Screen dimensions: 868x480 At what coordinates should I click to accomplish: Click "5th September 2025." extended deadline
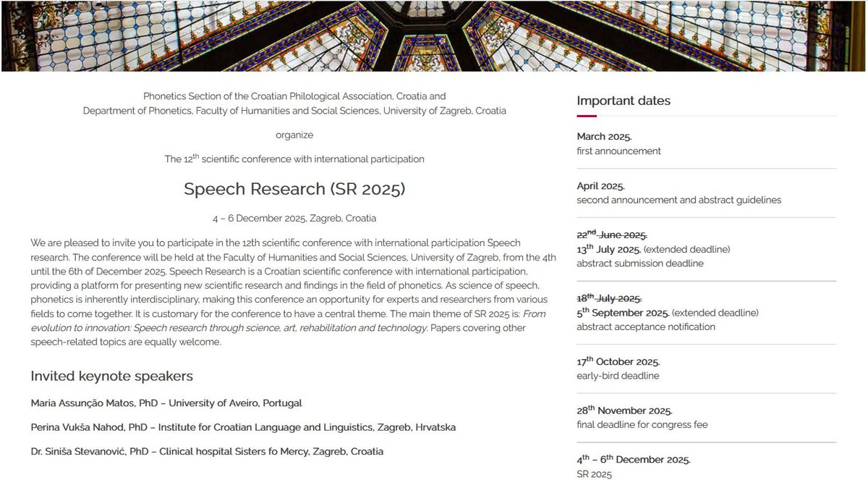[623, 313]
